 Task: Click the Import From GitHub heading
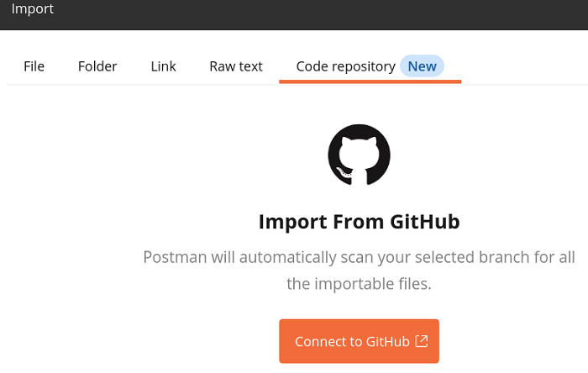pyautogui.click(x=359, y=223)
